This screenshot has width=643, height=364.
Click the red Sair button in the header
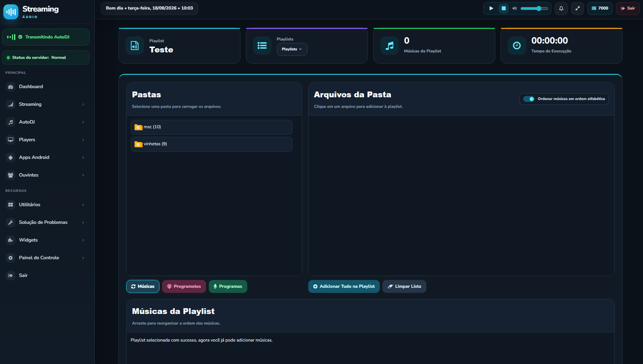(628, 8)
